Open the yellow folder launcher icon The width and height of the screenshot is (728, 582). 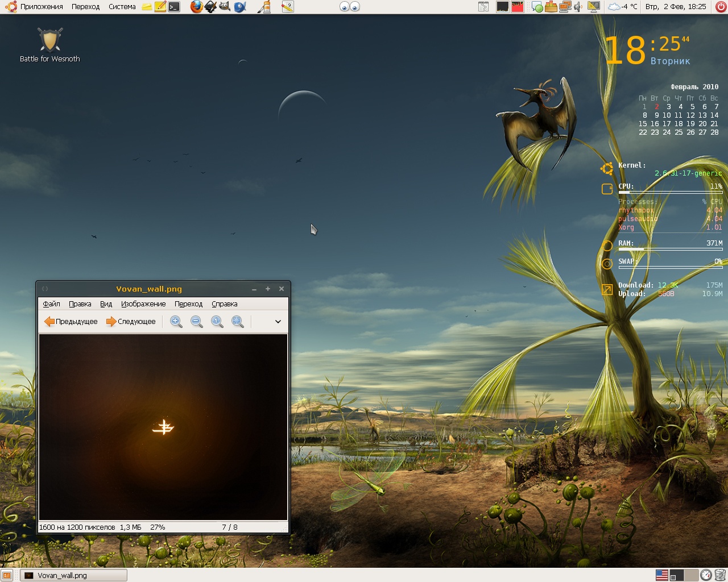[147, 7]
